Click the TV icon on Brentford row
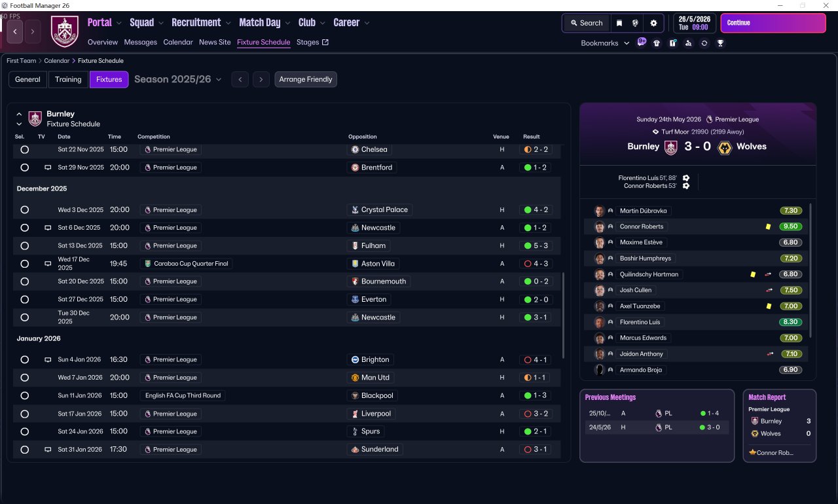The width and height of the screenshot is (838, 504). tap(48, 168)
